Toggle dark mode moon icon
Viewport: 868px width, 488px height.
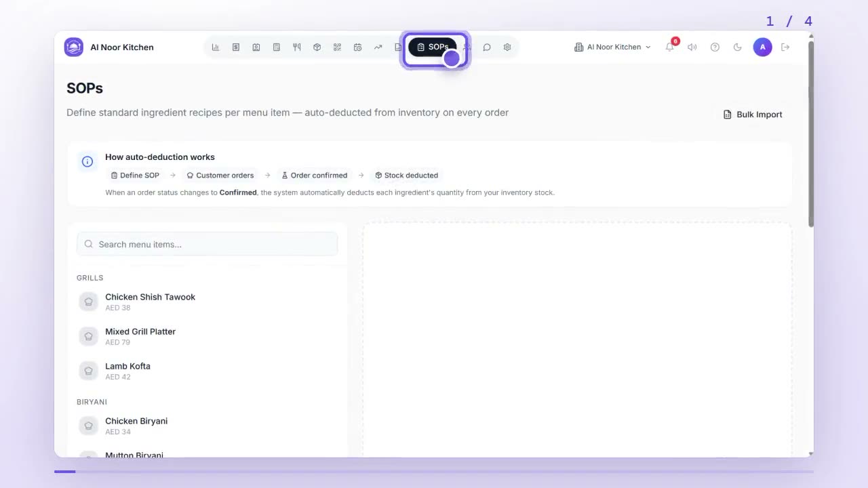tap(738, 47)
